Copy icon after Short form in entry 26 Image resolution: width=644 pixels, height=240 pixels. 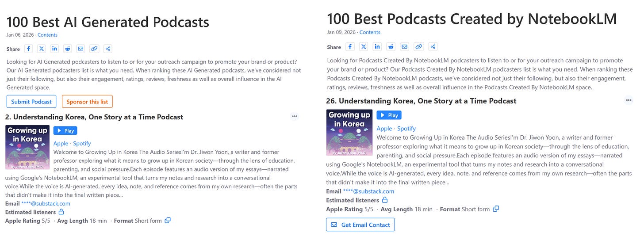(x=496, y=209)
